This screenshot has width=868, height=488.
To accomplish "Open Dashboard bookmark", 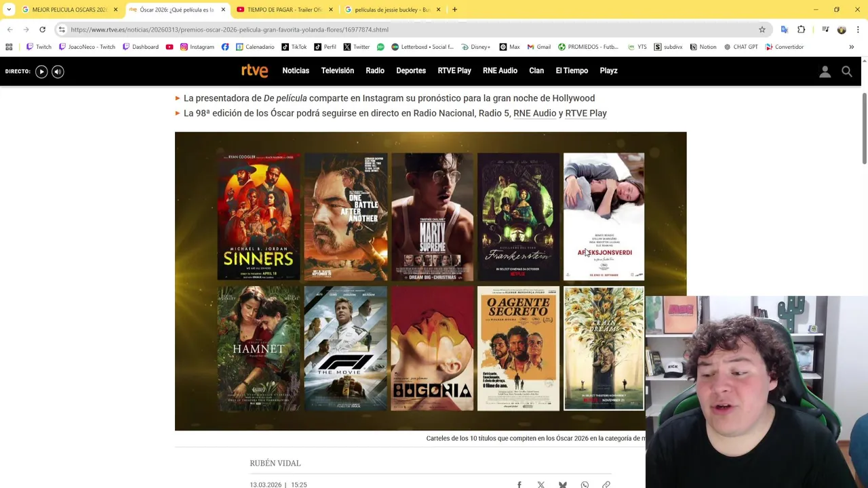I will 140,47.
